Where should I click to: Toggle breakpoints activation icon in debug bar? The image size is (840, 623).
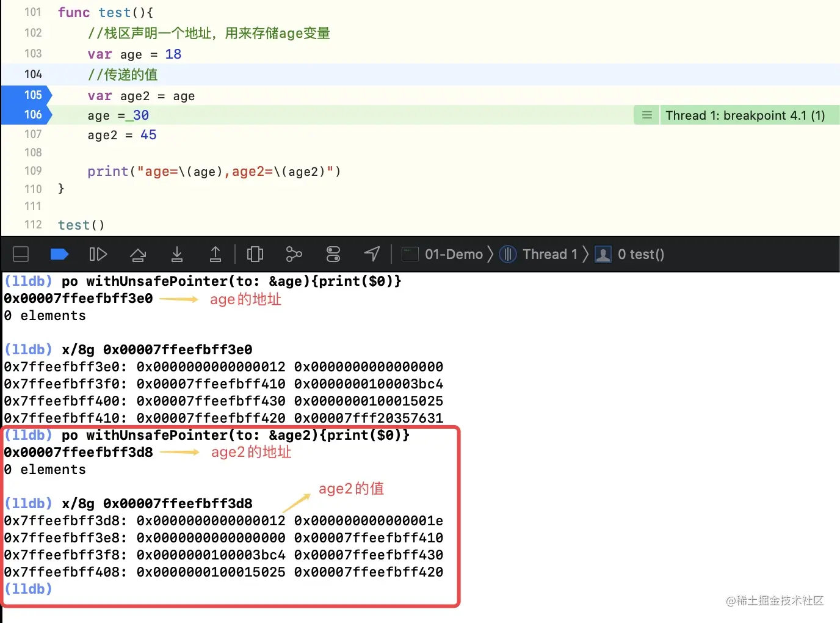pos(59,254)
